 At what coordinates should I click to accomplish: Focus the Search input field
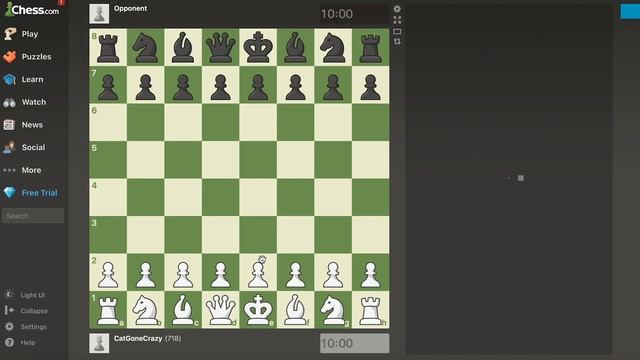(33, 216)
